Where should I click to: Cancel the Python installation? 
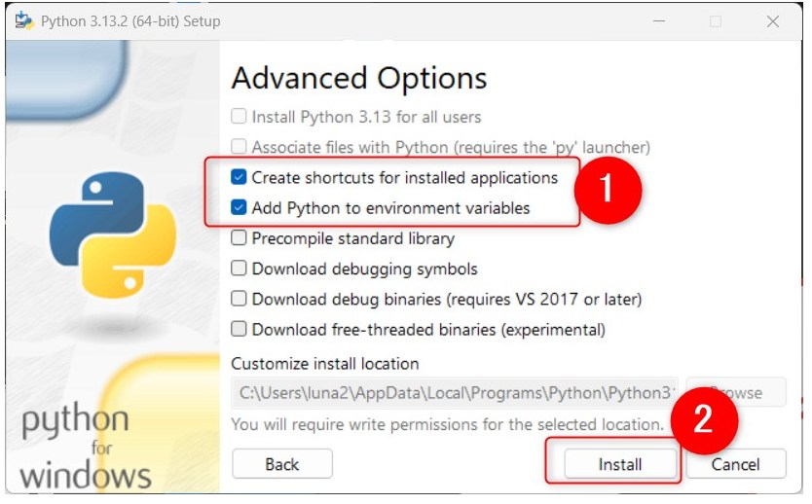click(736, 464)
